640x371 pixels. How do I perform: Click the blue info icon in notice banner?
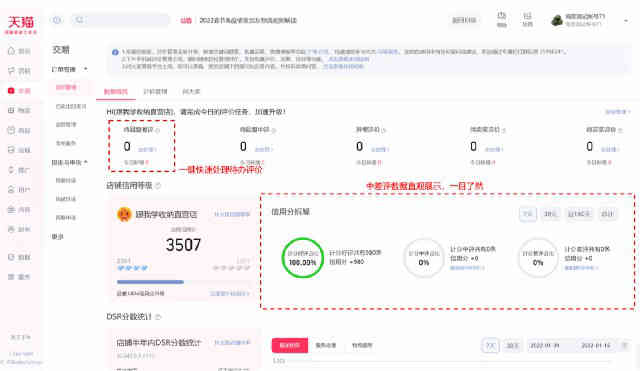(115, 52)
